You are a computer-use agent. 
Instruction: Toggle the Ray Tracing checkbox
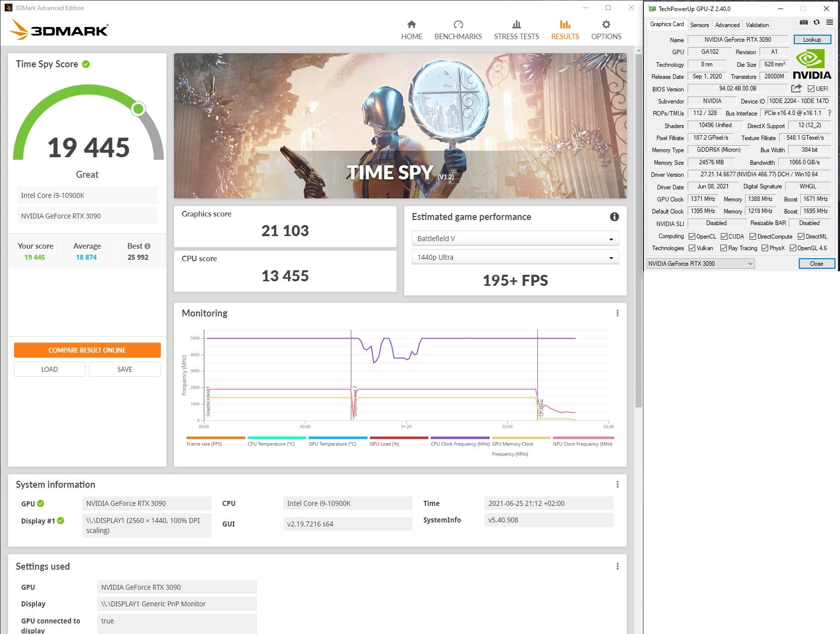point(723,248)
